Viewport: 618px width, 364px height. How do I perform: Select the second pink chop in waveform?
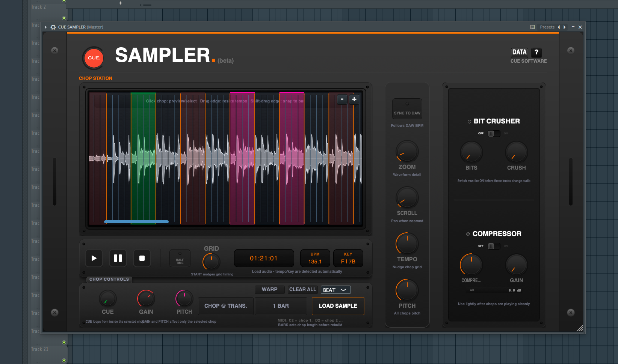click(x=292, y=158)
